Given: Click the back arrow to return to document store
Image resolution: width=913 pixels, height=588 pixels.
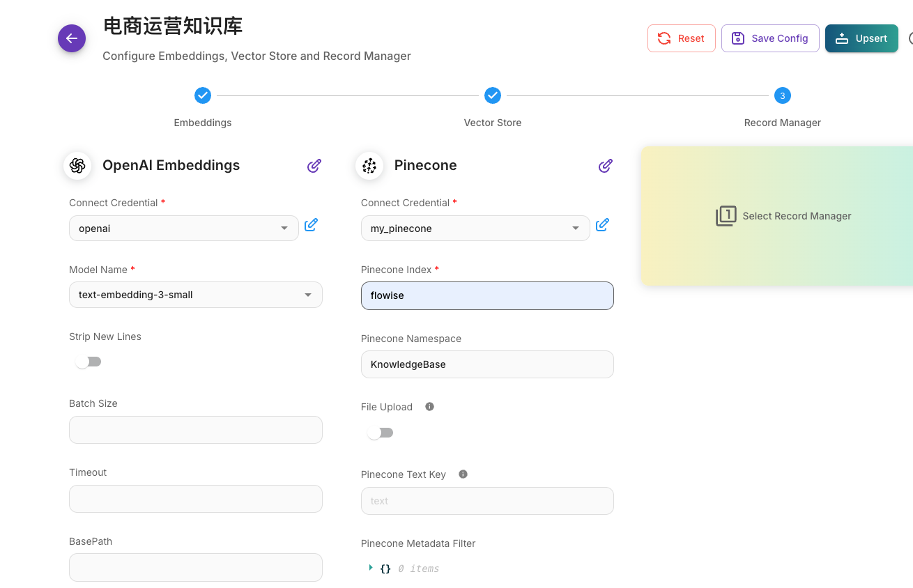Looking at the screenshot, I should [x=72, y=38].
